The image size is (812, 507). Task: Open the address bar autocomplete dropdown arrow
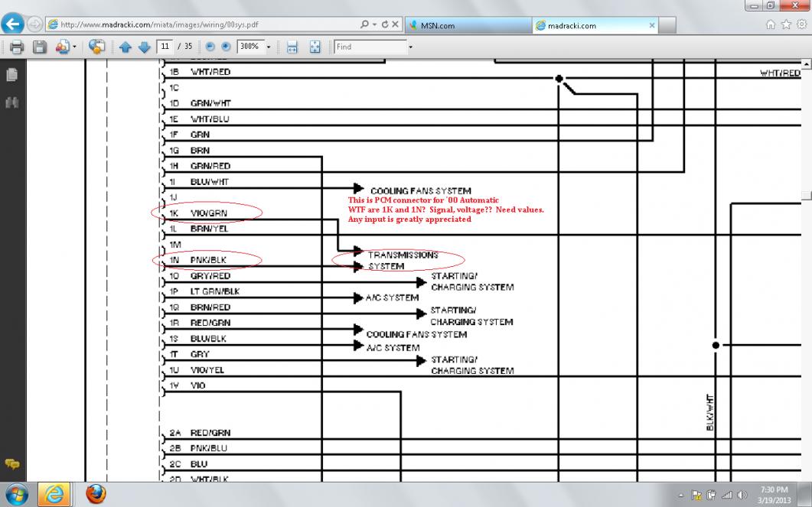[x=374, y=24]
